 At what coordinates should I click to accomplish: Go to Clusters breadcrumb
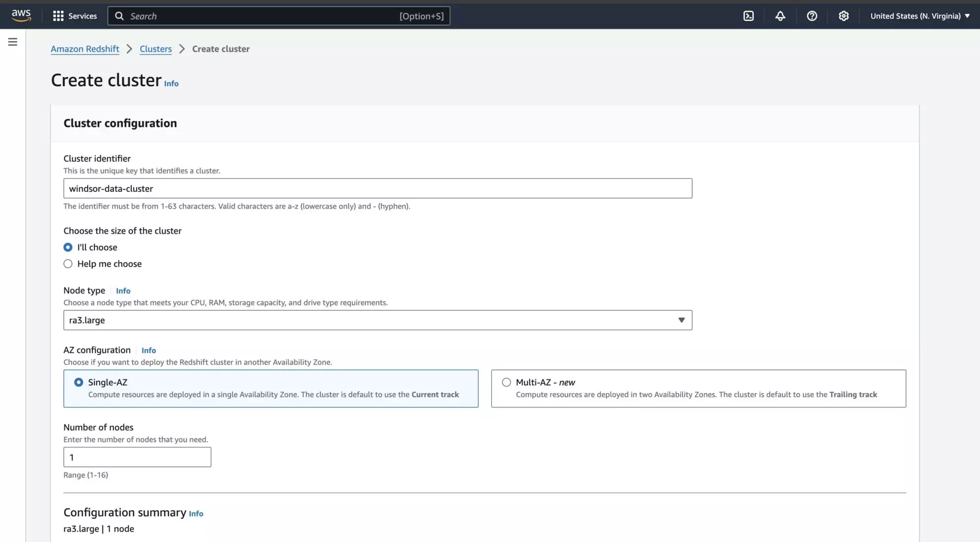point(155,49)
